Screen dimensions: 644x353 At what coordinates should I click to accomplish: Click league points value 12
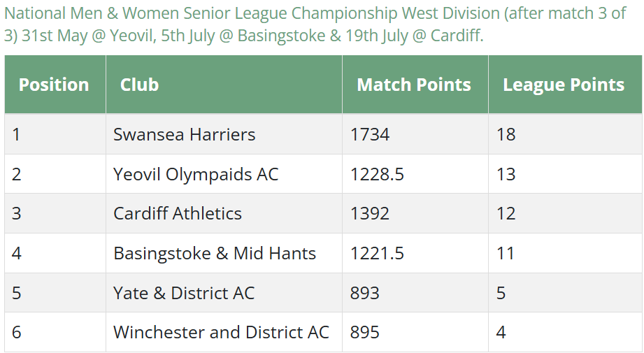coord(506,213)
